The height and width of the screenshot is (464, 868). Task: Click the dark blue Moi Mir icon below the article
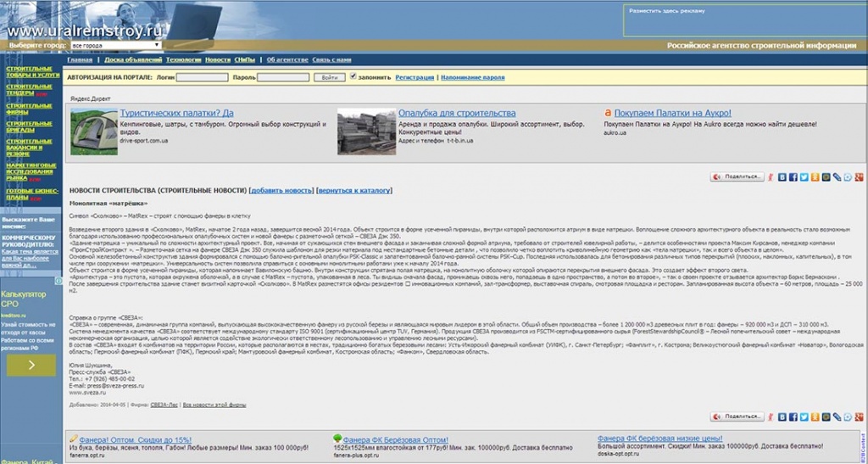(x=826, y=417)
